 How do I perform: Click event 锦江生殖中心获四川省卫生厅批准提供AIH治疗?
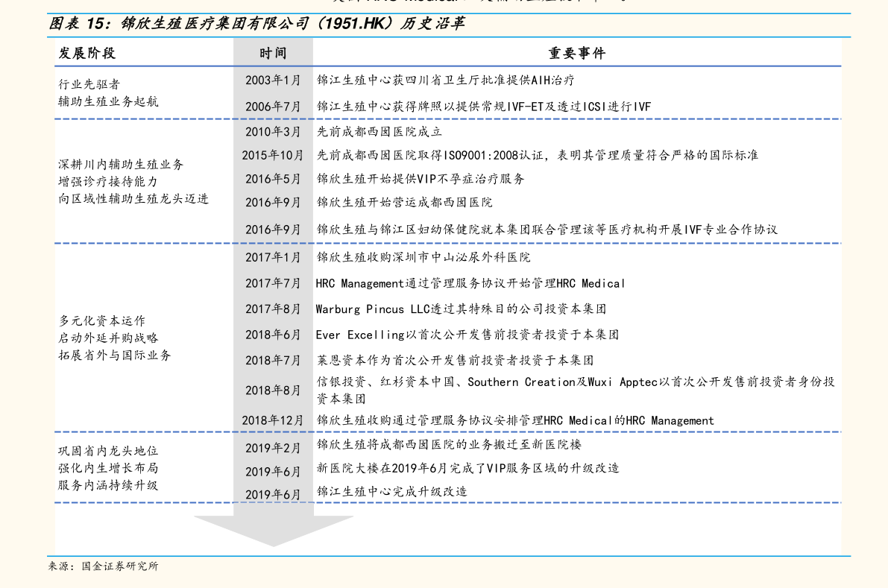click(x=445, y=80)
